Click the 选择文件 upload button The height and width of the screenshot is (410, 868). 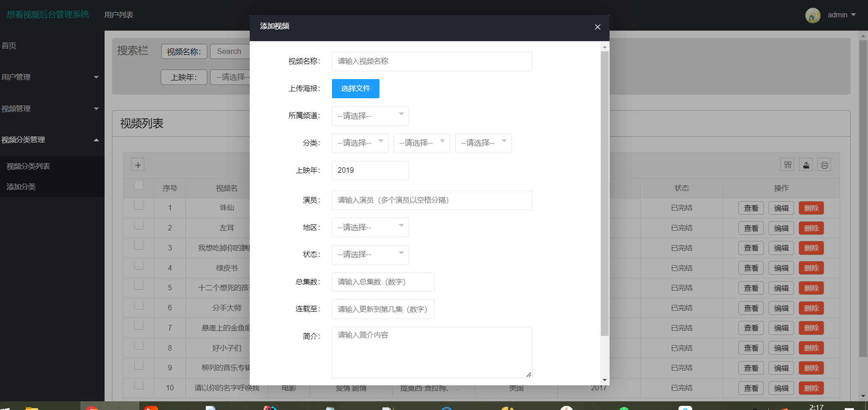coord(356,89)
